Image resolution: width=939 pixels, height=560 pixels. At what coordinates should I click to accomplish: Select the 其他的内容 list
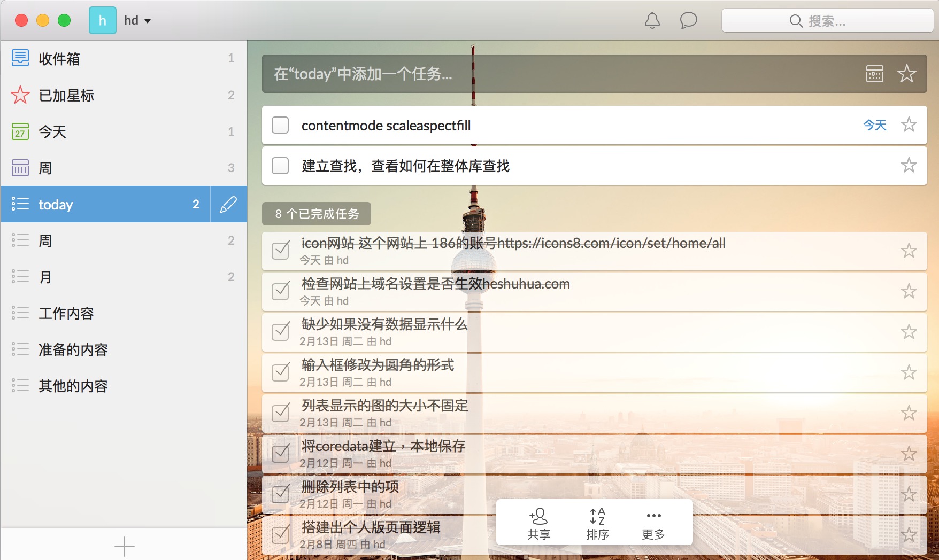(x=124, y=386)
